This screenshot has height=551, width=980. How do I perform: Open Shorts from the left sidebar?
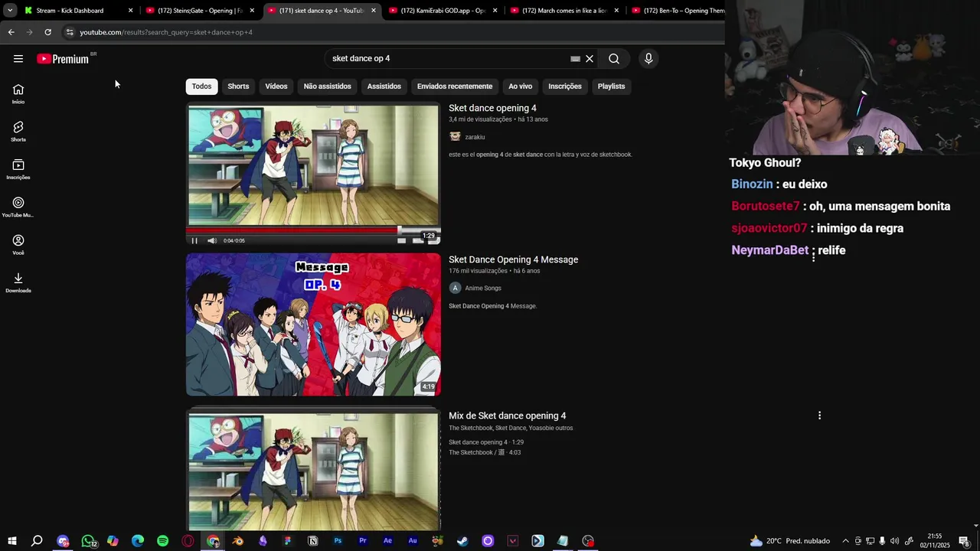coord(18,132)
